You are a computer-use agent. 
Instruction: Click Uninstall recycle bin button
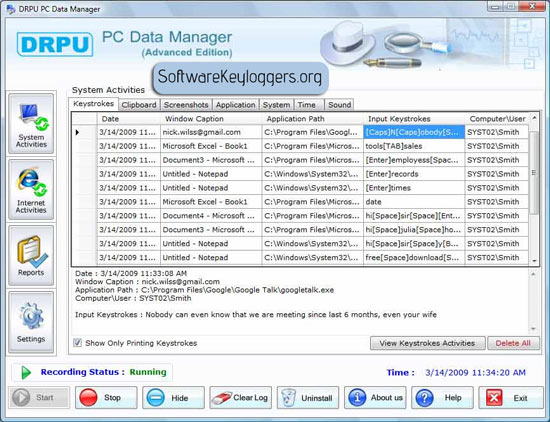click(x=308, y=397)
